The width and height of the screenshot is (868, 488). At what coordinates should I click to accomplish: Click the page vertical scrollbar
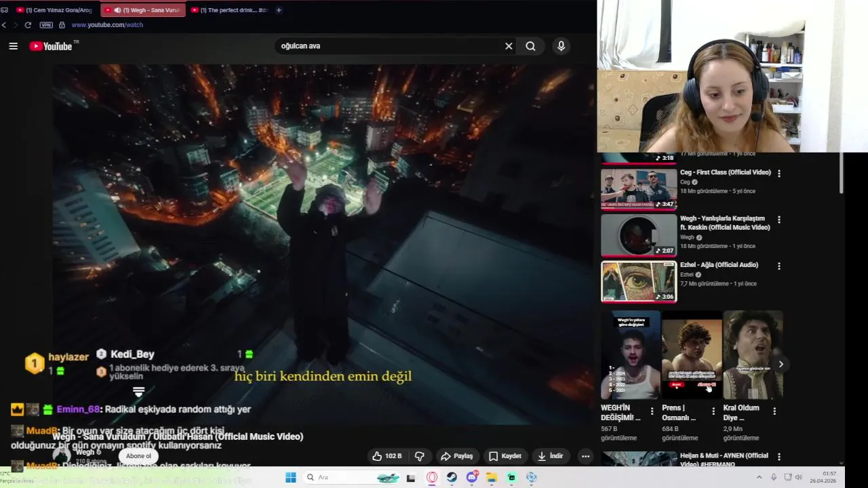[842, 173]
